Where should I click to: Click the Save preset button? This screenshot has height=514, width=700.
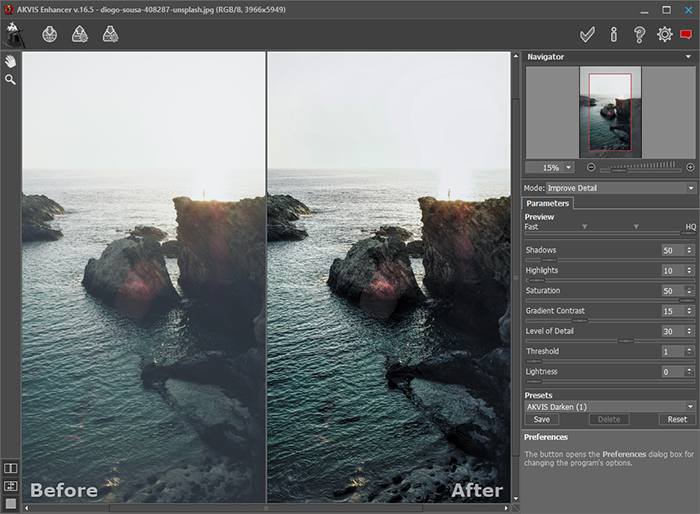coord(542,419)
